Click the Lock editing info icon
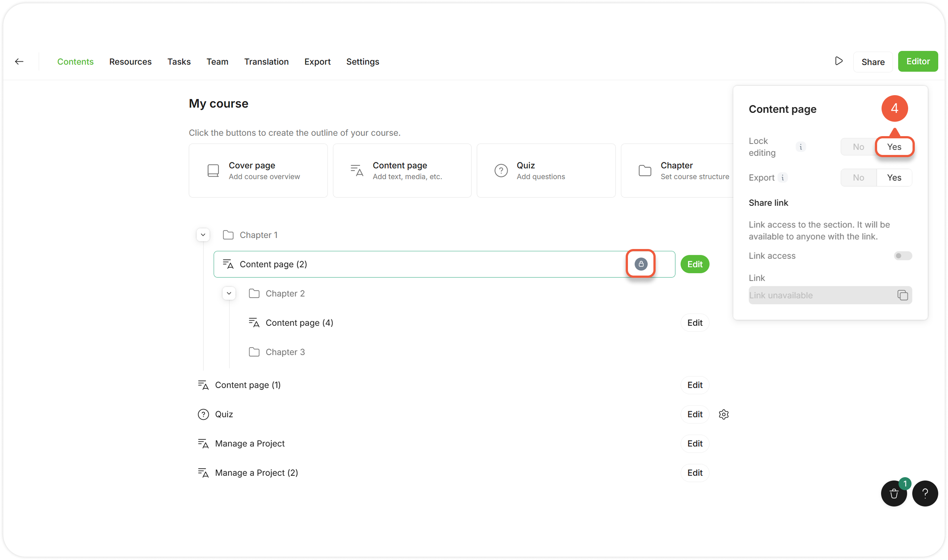 800,147
